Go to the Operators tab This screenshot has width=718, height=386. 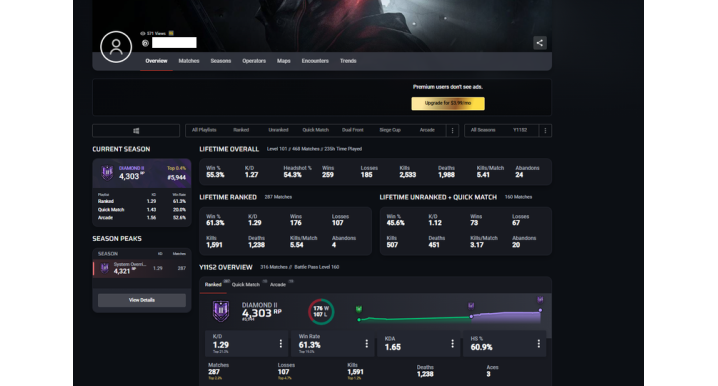[254, 61]
